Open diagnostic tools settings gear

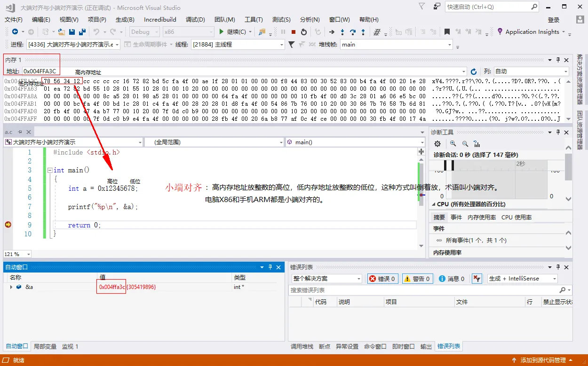pyautogui.click(x=437, y=144)
